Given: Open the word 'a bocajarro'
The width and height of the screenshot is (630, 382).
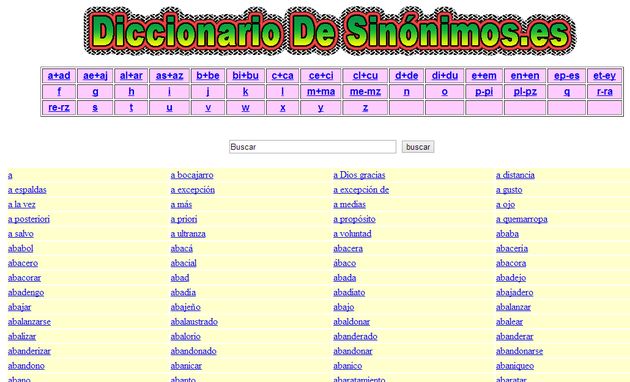Looking at the screenshot, I should coord(192,175).
